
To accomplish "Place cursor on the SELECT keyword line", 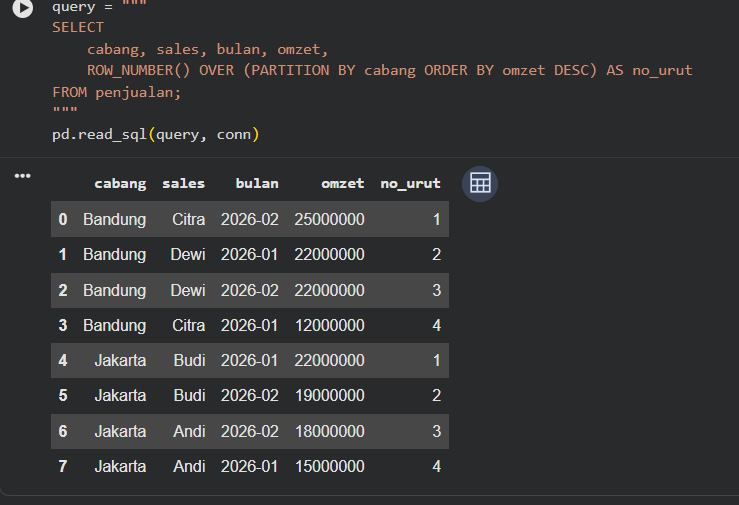I will tap(78, 27).
